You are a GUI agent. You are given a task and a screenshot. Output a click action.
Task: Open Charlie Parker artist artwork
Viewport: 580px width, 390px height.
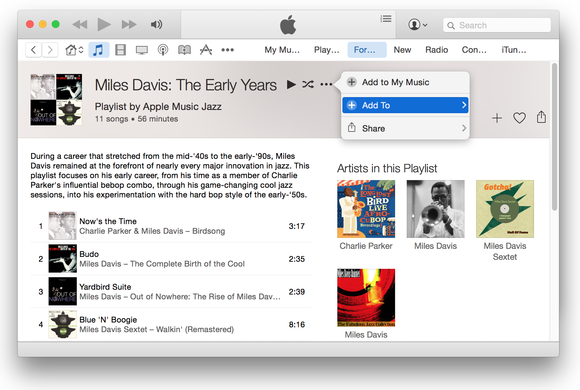(x=366, y=209)
